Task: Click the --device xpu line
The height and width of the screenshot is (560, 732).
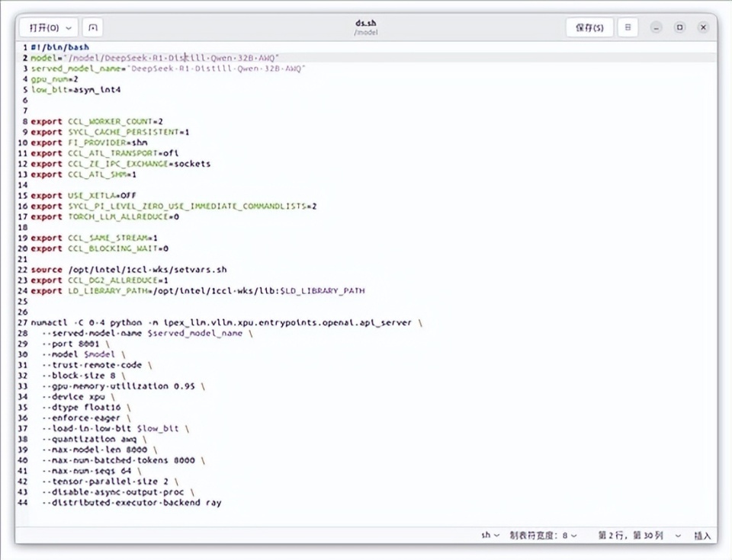Action: point(79,397)
